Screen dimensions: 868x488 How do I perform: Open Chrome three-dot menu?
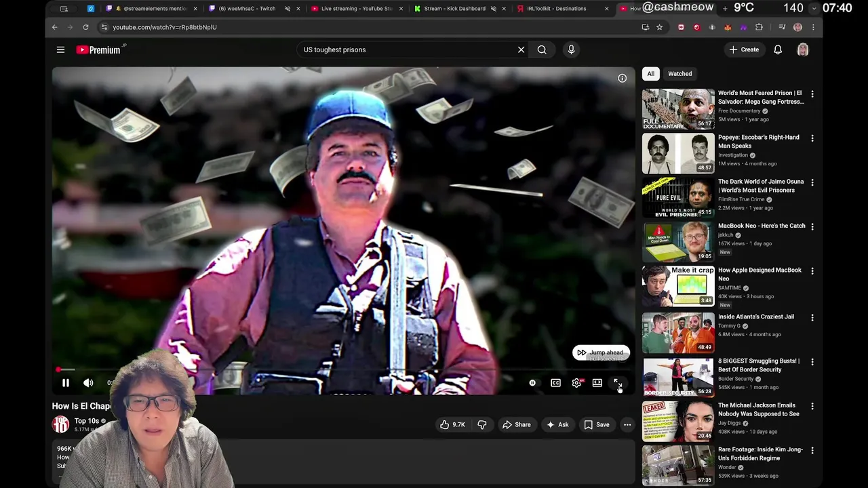click(x=813, y=27)
